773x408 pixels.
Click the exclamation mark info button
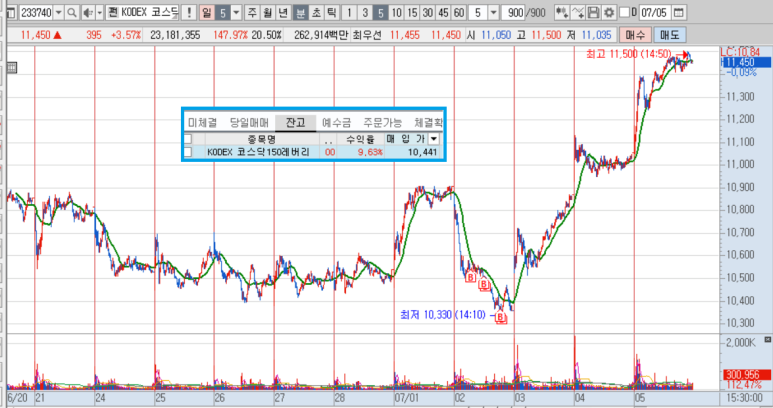(x=189, y=12)
